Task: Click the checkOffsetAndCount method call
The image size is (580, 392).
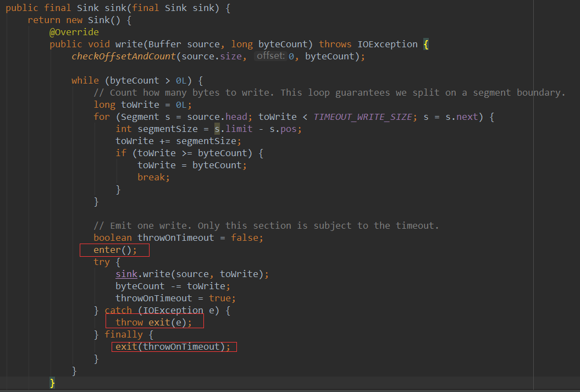Action: tap(124, 56)
